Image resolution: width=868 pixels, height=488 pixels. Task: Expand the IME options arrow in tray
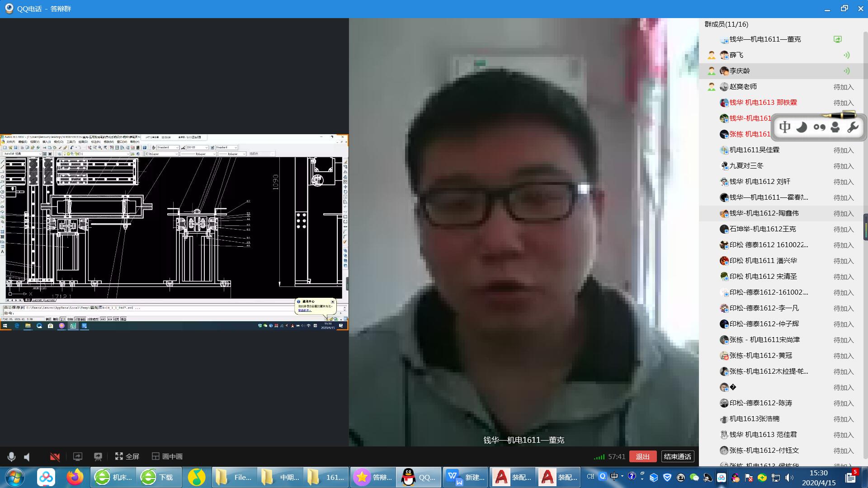[623, 476]
